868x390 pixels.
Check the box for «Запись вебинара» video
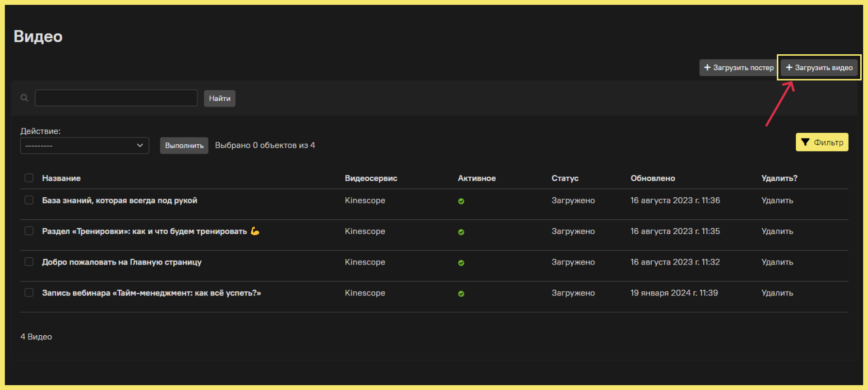pos(29,293)
